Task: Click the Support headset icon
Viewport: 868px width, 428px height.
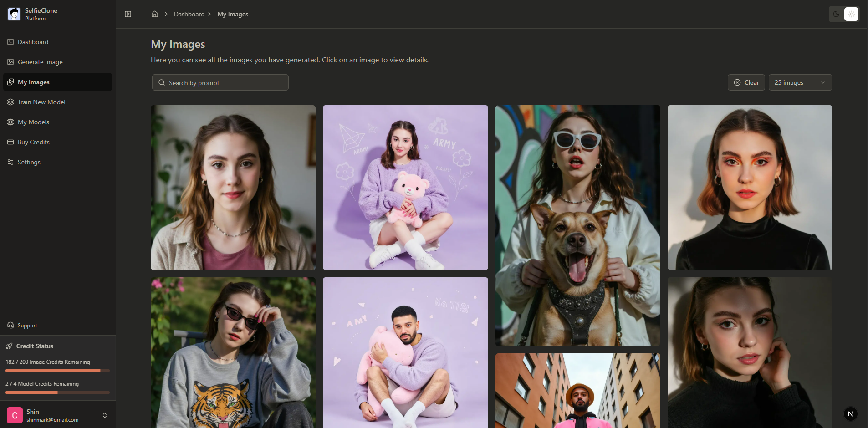Action: pos(10,325)
